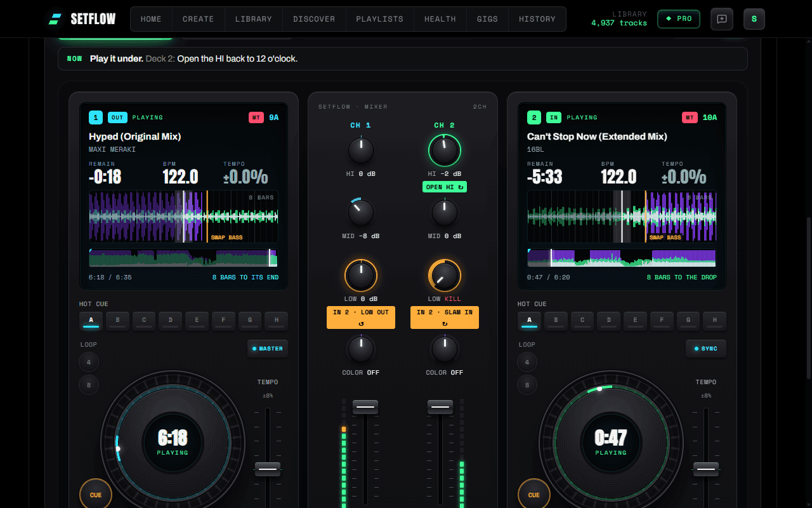Switch to the Gigs section

tap(487, 19)
